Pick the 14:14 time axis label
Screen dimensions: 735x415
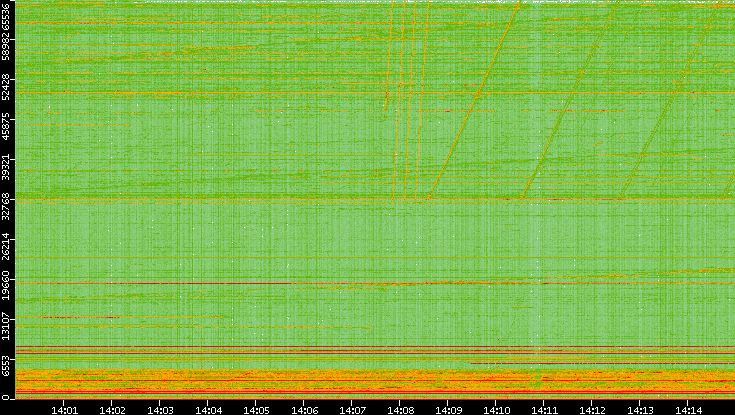[688, 410]
